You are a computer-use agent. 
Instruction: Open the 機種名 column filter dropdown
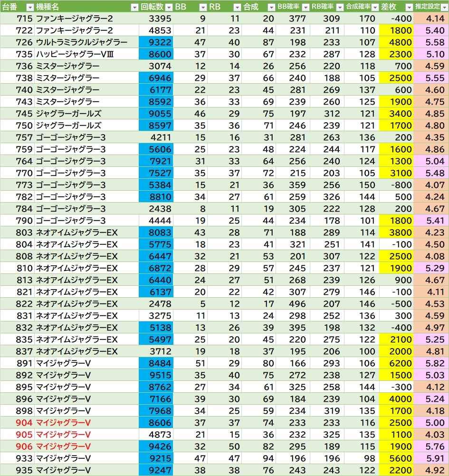(x=134, y=7)
